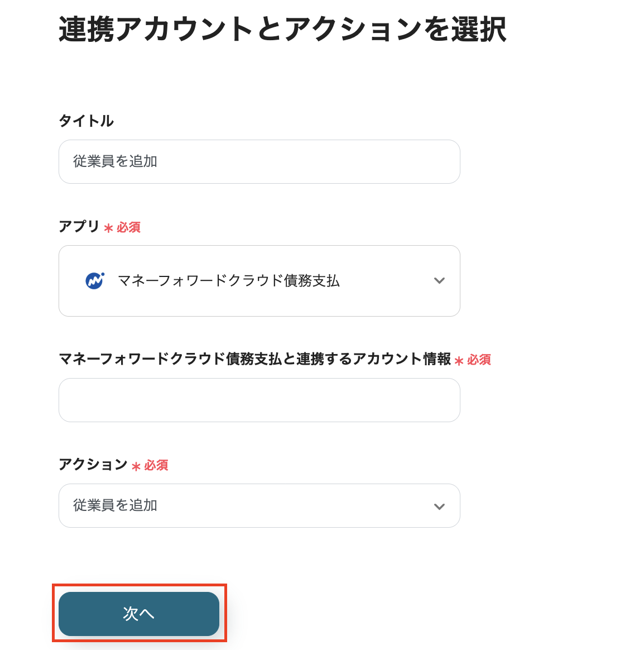Click the 必須 marker beside アプリ
The height and width of the screenshot is (650, 644).
point(128,228)
